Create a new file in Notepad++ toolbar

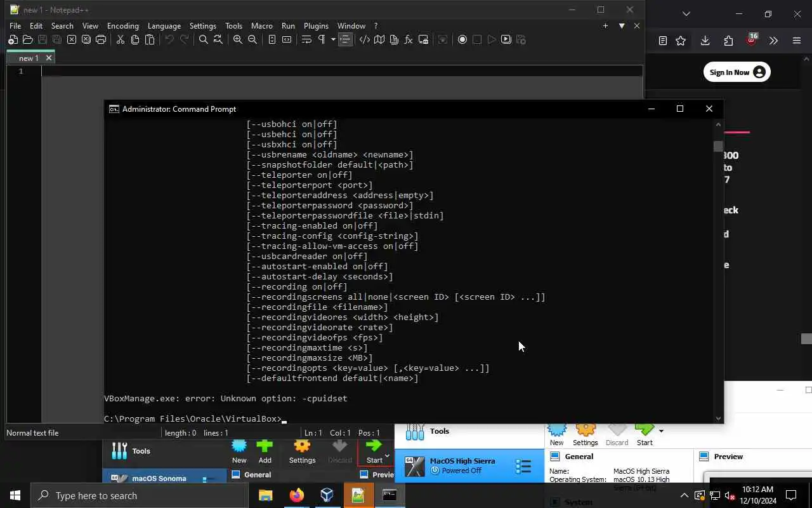pyautogui.click(x=13, y=39)
